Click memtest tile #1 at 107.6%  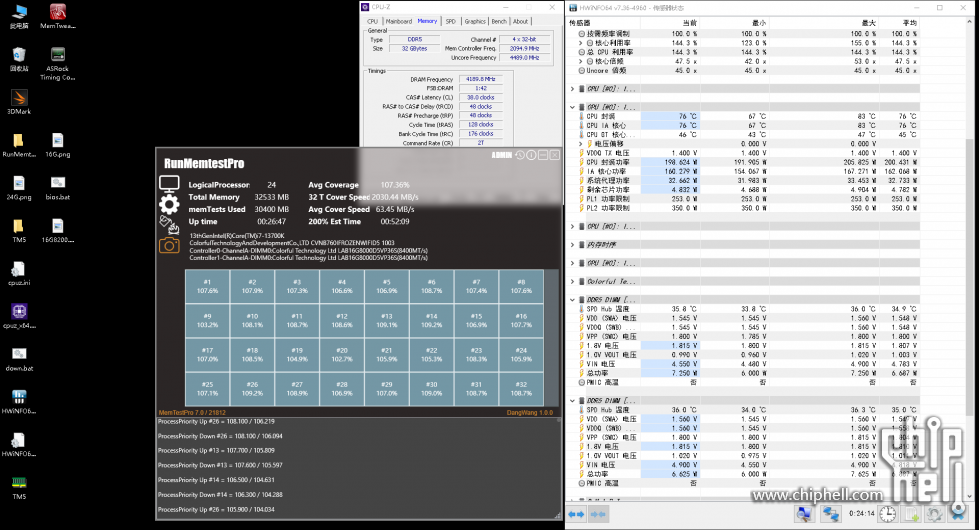(207, 287)
